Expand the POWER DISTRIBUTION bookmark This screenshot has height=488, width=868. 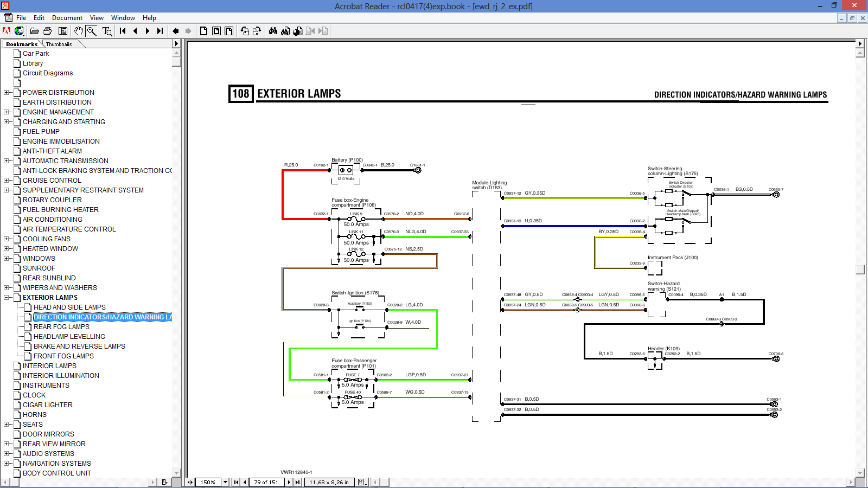coord(7,92)
